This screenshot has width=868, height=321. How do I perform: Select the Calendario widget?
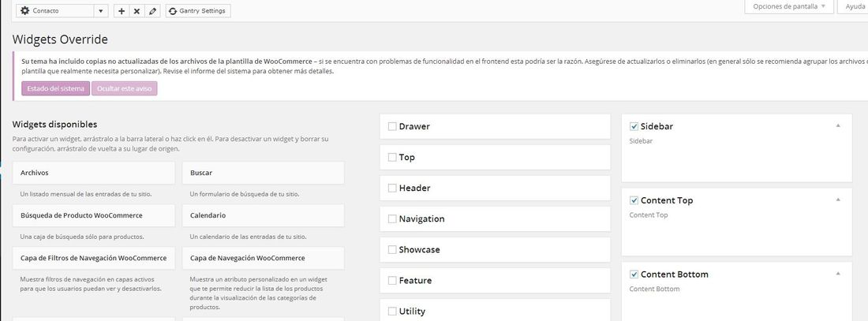263,215
